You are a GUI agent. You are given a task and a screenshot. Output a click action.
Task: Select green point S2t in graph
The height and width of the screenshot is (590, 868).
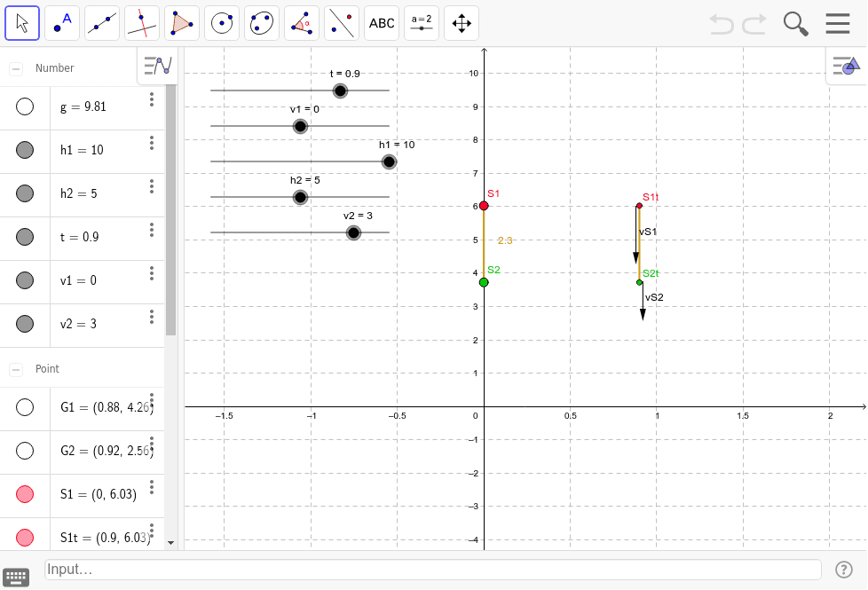[x=639, y=283]
